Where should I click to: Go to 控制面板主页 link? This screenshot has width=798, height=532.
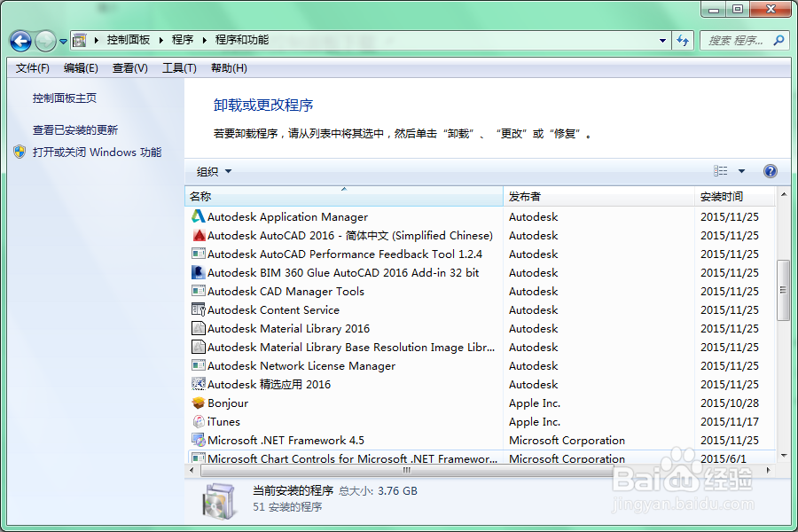(65, 98)
